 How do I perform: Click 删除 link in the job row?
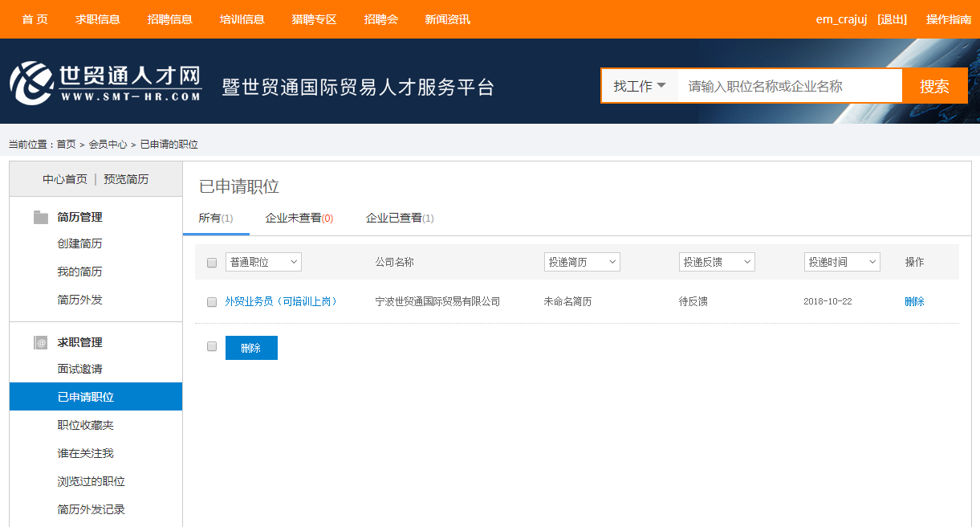914,302
